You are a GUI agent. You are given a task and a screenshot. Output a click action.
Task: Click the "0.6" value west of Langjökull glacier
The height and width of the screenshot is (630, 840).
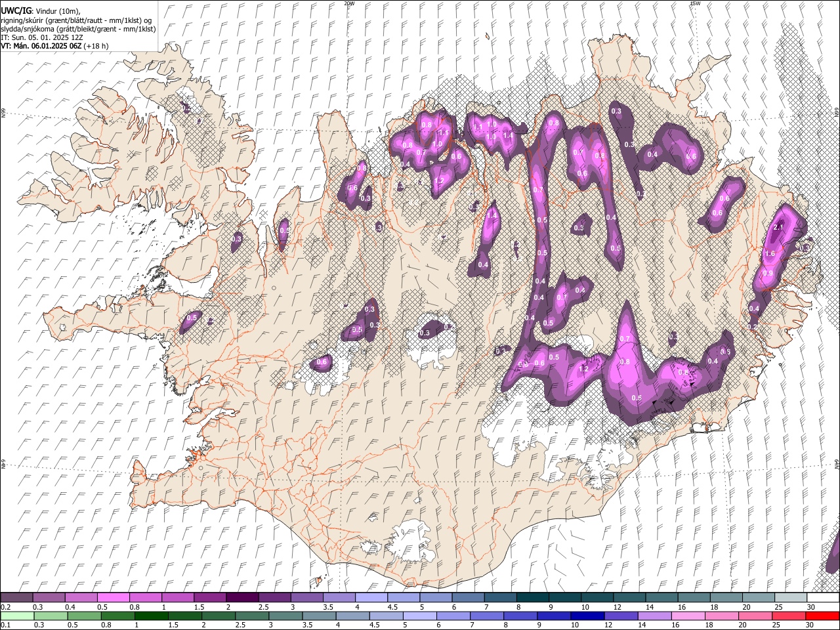pyautogui.click(x=322, y=362)
